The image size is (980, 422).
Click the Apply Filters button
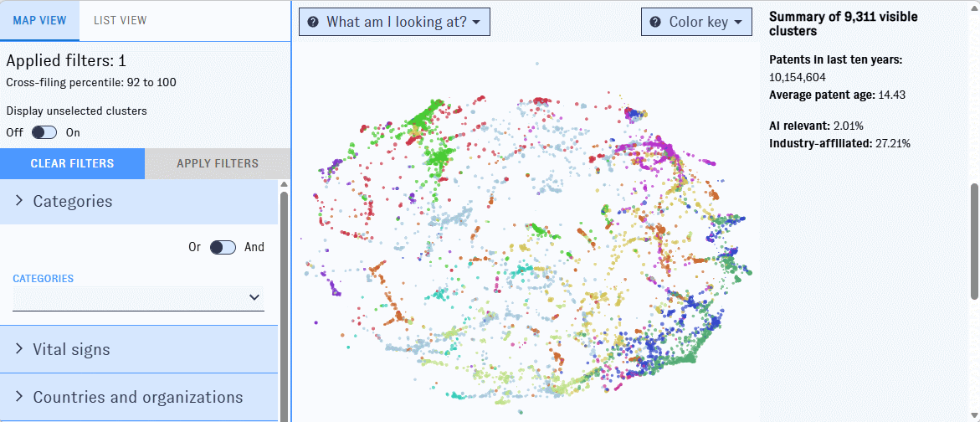218,164
